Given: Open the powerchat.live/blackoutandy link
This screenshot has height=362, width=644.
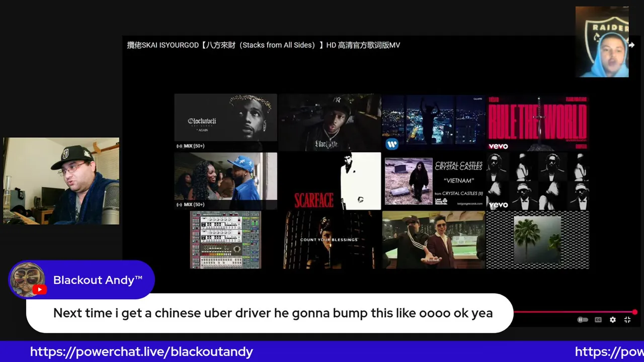Looking at the screenshot, I should (x=141, y=351).
